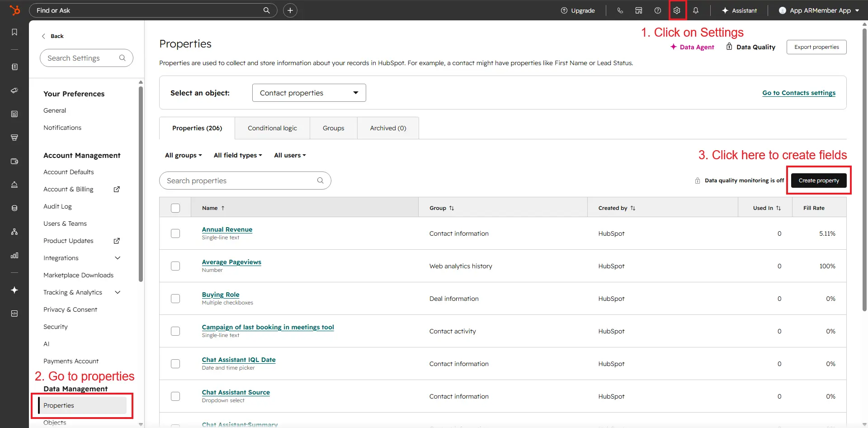Expand the Integrations section chevron

118,258
